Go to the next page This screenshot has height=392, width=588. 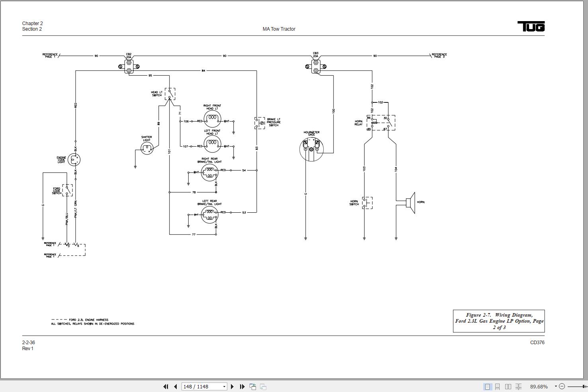point(232,386)
